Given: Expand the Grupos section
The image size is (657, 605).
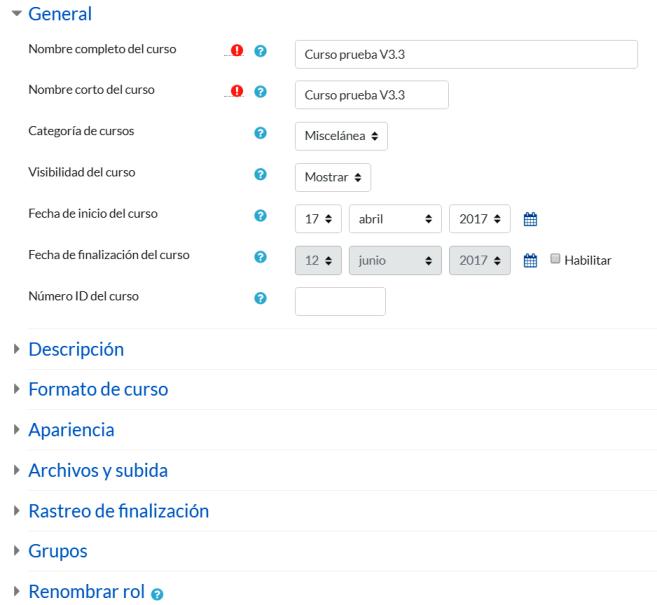Looking at the screenshot, I should 58,551.
